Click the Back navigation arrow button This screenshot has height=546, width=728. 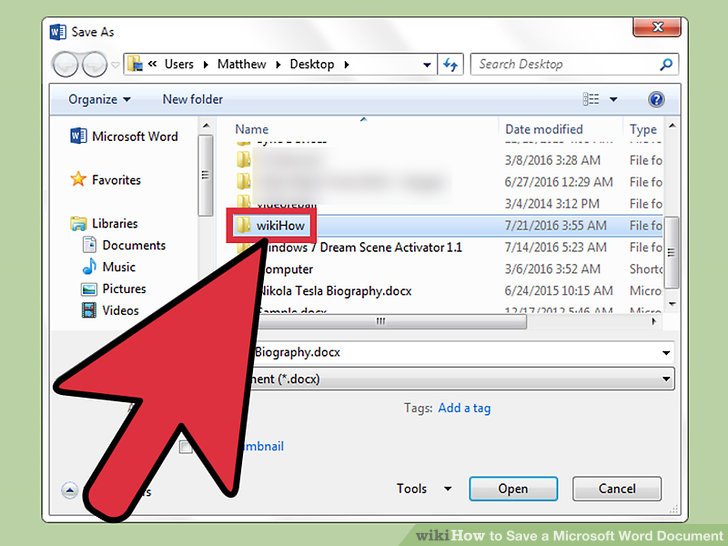[65, 64]
